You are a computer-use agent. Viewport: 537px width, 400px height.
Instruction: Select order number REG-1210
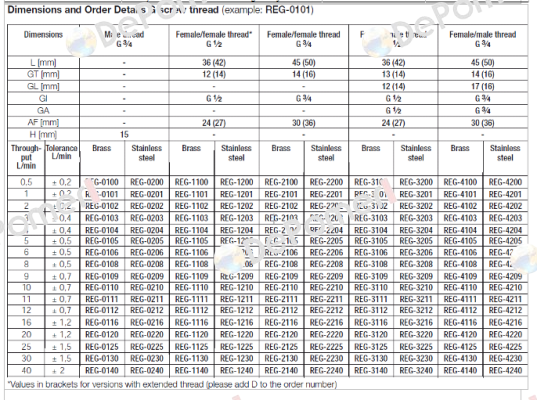237,288
